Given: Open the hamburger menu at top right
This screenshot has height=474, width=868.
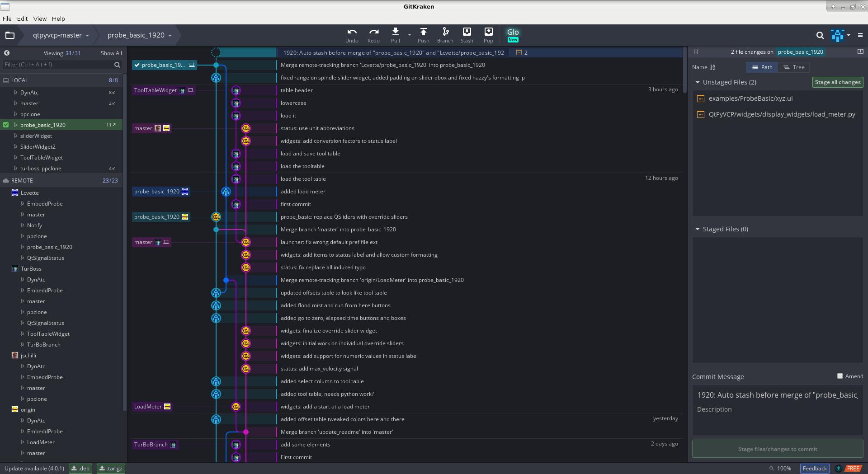Looking at the screenshot, I should tap(860, 35).
